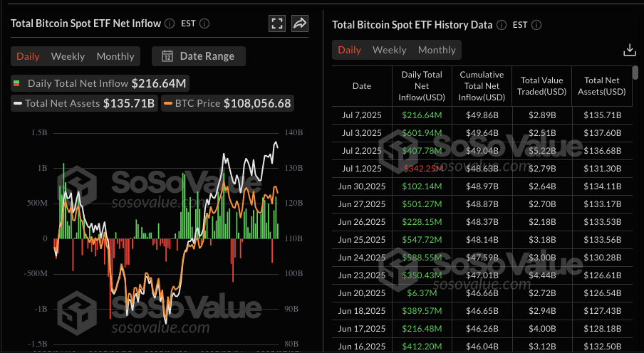The height and width of the screenshot is (353, 644).
Task: Click the Jul 7,2025 table row date
Action: click(362, 115)
